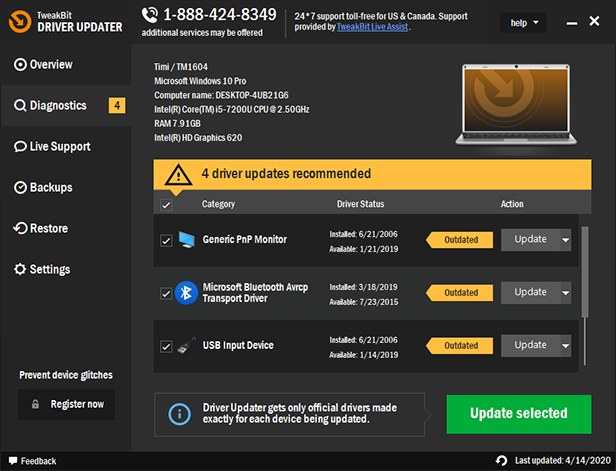Viewport: 616px width, 471px height.
Task: Click the laptop illustration image
Action: [516, 104]
